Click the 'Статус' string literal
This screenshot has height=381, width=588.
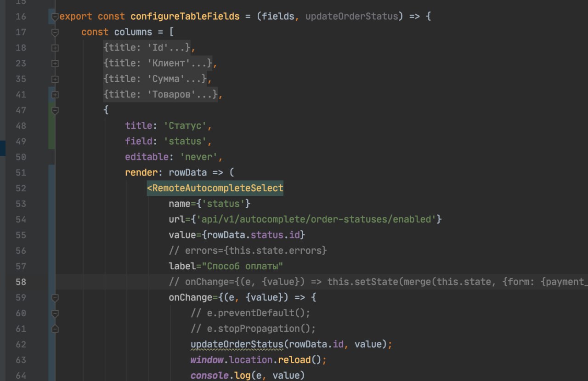(185, 126)
